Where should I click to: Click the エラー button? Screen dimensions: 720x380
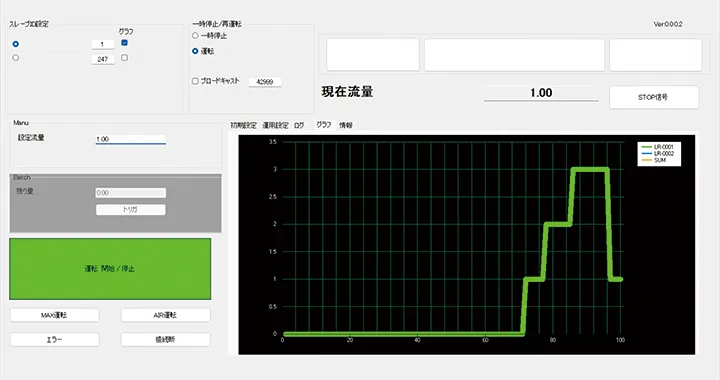pyautogui.click(x=55, y=340)
